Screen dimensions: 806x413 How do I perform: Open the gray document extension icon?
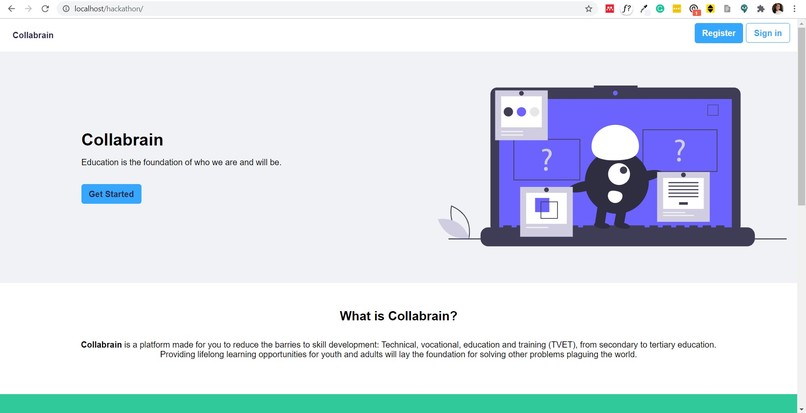pos(727,9)
